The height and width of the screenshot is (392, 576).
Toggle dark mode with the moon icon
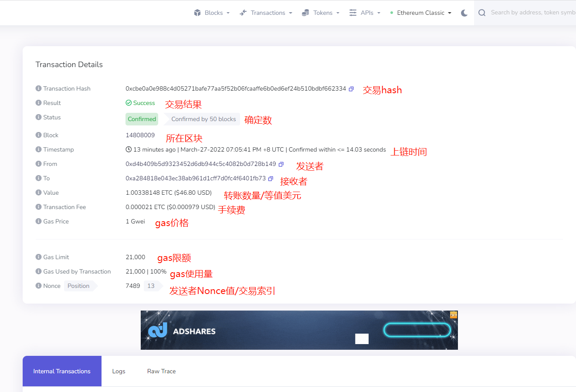[x=464, y=13]
